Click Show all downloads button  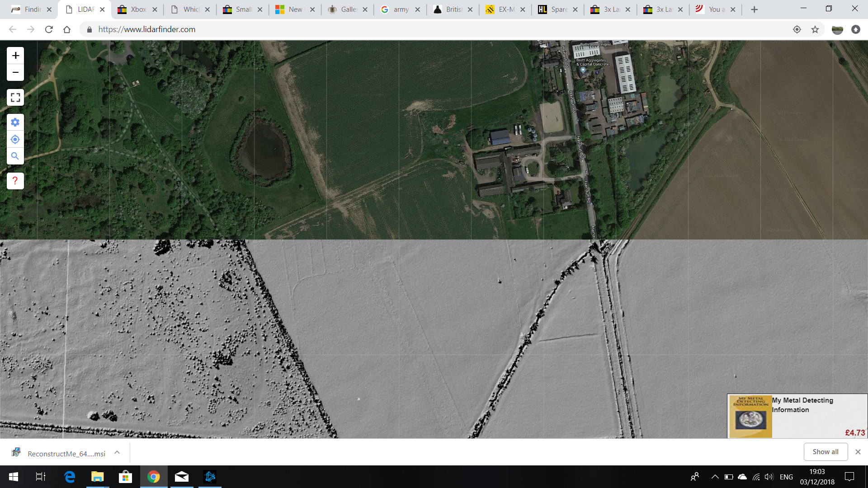[825, 452]
